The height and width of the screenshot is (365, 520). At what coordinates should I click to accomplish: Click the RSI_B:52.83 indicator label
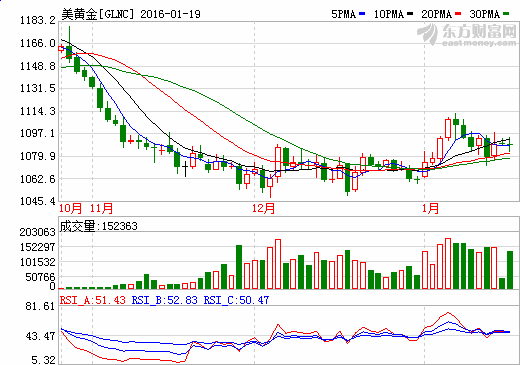pyautogui.click(x=165, y=300)
